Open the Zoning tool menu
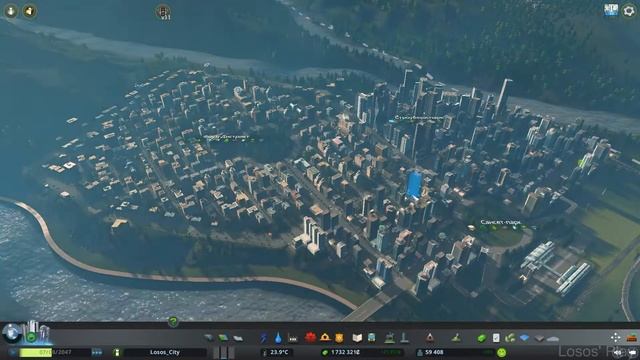The height and width of the screenshot is (360, 640). (223, 338)
